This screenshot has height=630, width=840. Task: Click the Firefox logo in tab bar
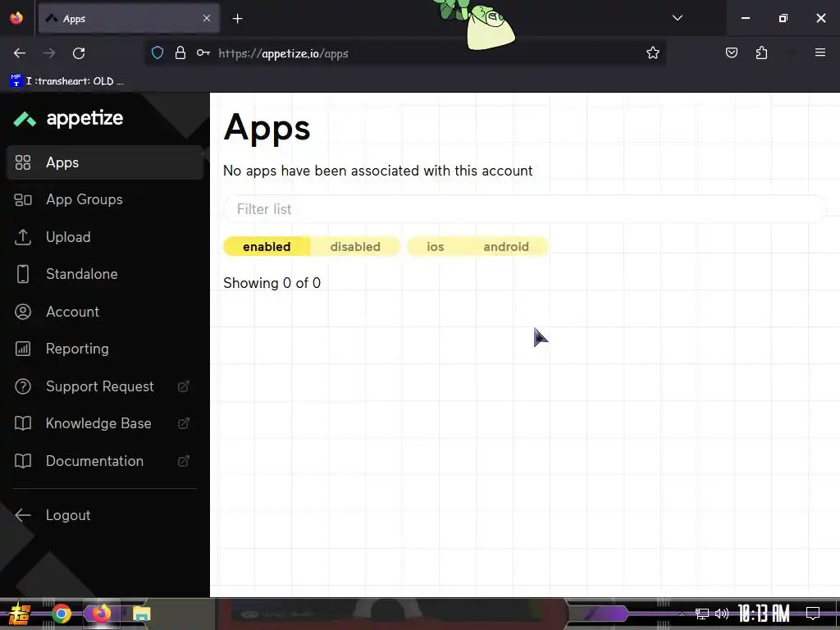click(16, 18)
